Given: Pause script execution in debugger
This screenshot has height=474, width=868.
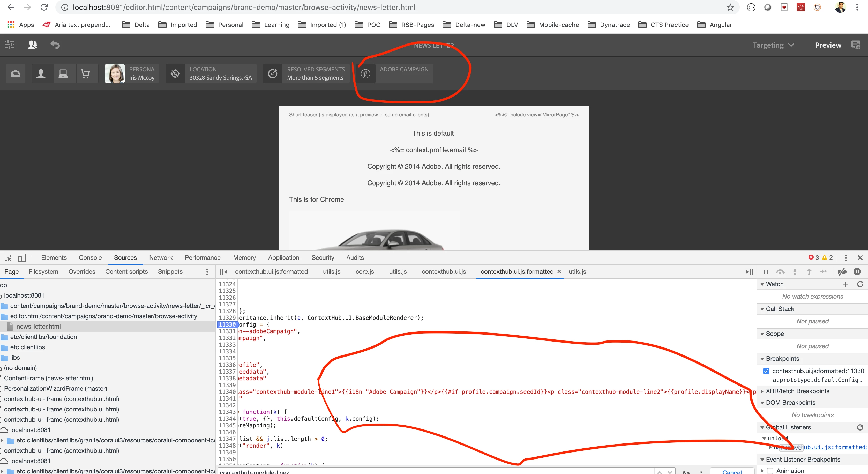Looking at the screenshot, I should pyautogui.click(x=766, y=272).
